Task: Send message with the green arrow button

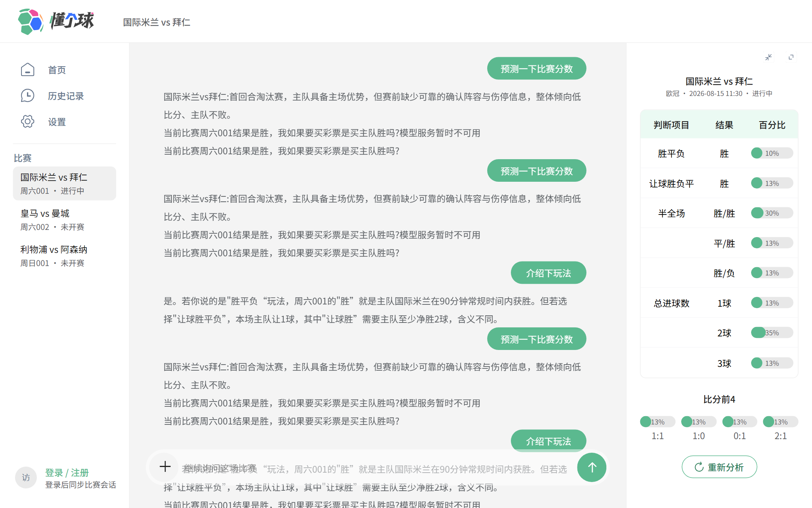Action: pyautogui.click(x=592, y=467)
